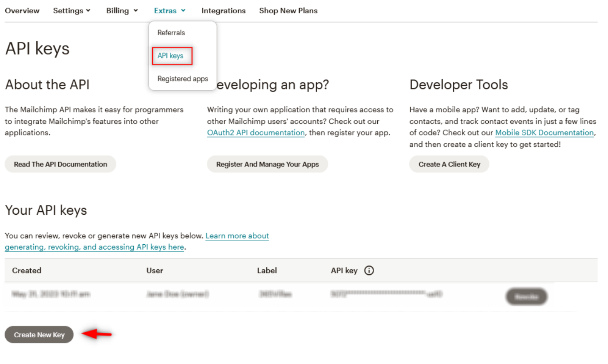Click the About the API heading
This screenshot has height=364, width=608.
[47, 84]
